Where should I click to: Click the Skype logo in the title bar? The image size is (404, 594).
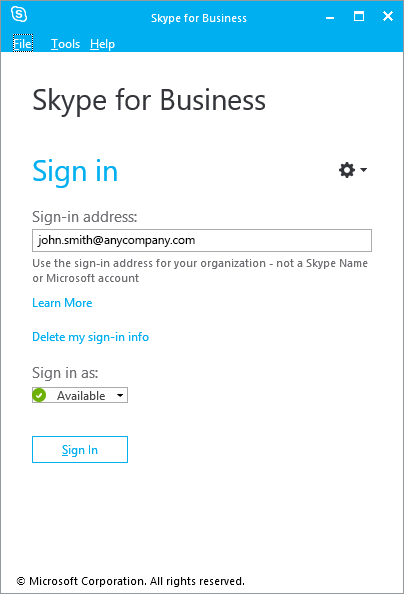(19, 14)
